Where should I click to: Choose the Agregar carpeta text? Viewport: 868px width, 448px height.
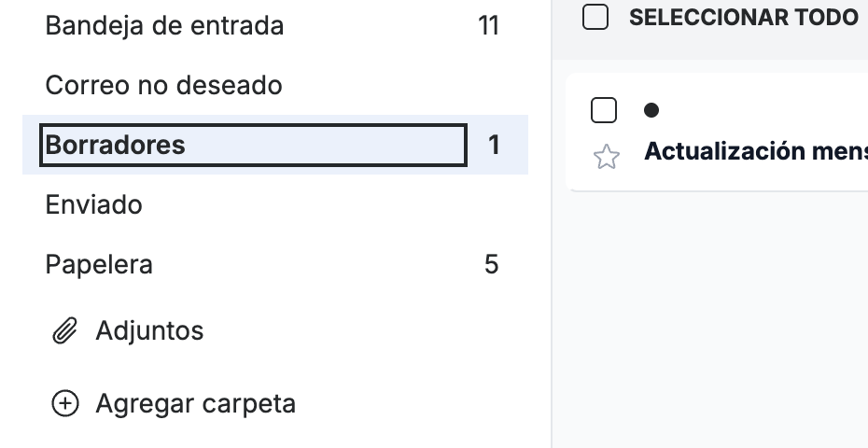[x=195, y=404]
